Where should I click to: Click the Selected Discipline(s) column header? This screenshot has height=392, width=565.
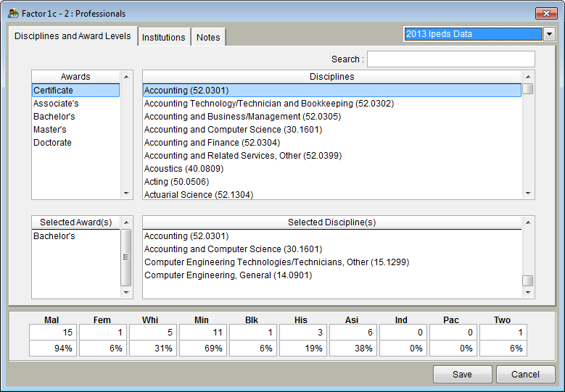coord(332,222)
